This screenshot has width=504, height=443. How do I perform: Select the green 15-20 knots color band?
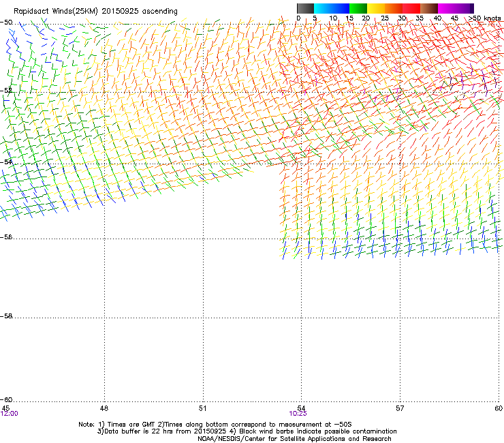[358, 8]
